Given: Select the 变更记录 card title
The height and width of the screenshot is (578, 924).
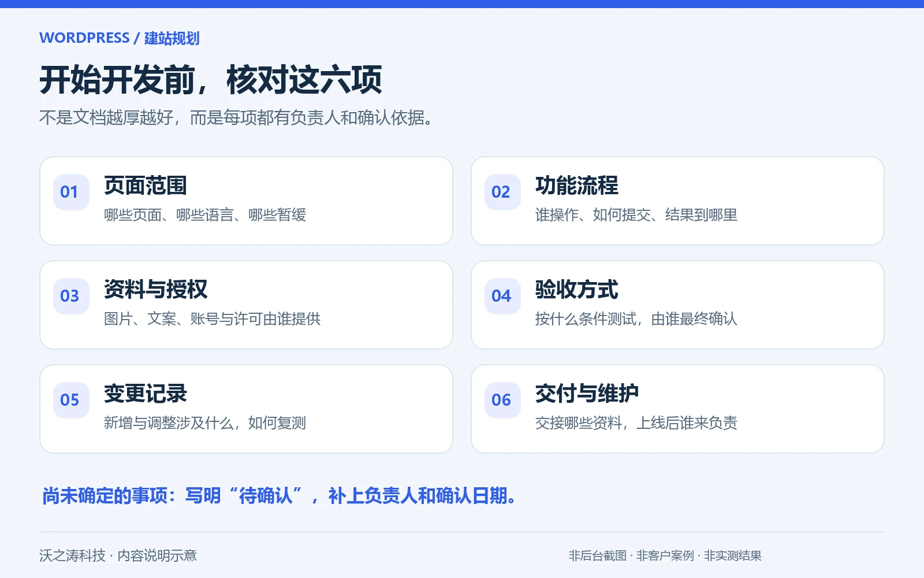Looking at the screenshot, I should (146, 394).
